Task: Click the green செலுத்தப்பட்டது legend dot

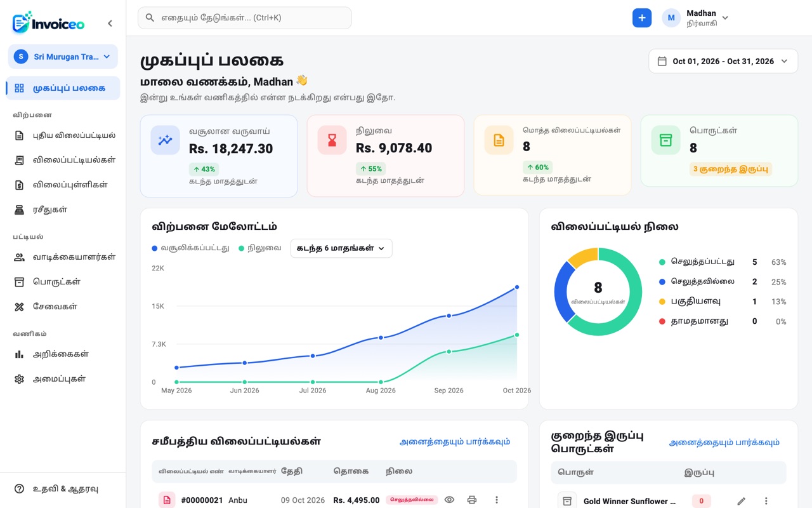Action: [662, 262]
